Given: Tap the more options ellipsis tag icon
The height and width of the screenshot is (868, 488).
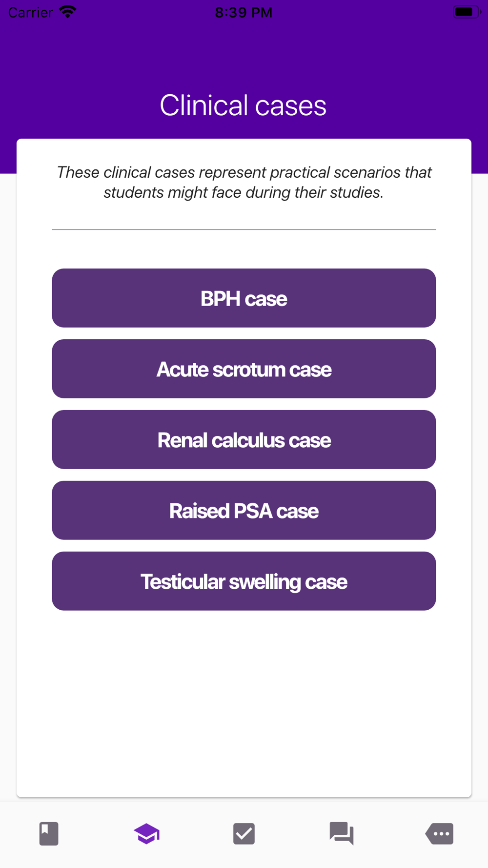Looking at the screenshot, I should (x=439, y=833).
